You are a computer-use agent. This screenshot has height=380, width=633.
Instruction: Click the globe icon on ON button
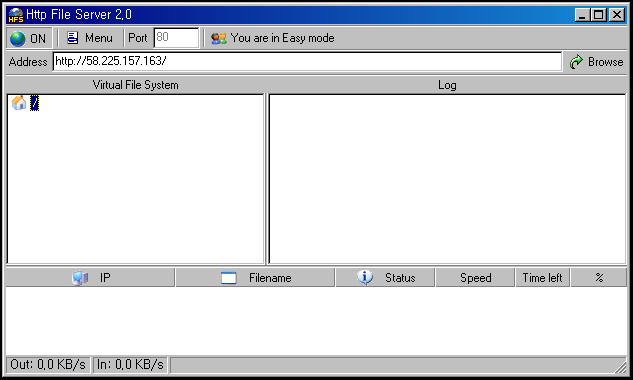click(17, 39)
